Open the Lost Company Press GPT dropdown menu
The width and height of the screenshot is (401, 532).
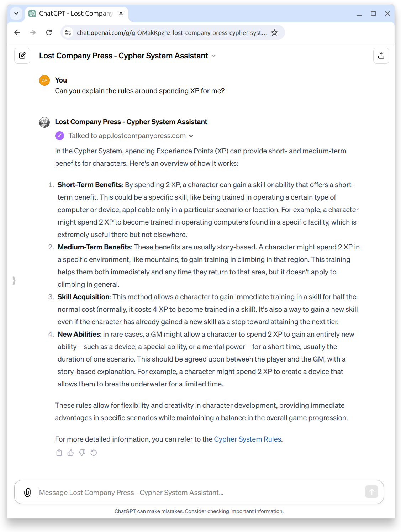point(213,56)
